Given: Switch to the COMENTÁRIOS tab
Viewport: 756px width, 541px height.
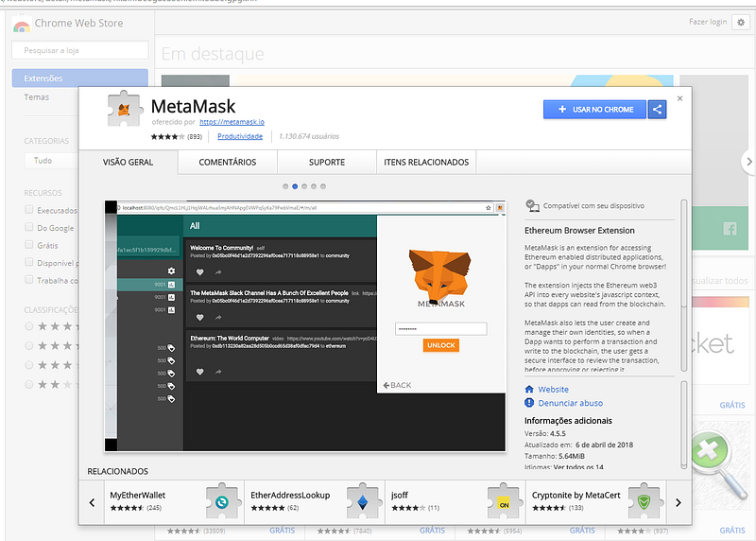Looking at the screenshot, I should click(x=228, y=162).
